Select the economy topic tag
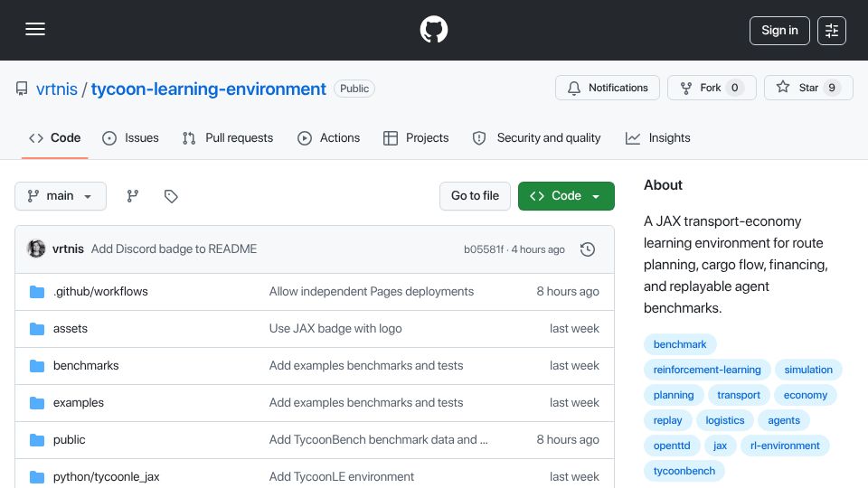The image size is (868, 488). [x=805, y=395]
